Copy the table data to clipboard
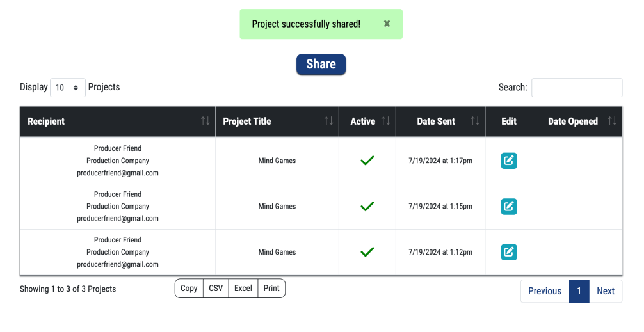 pyautogui.click(x=189, y=289)
